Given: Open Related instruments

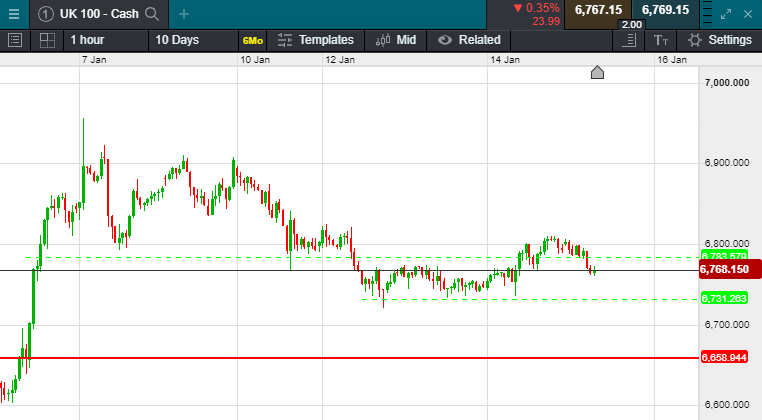Looking at the screenshot, I should click(469, 40).
